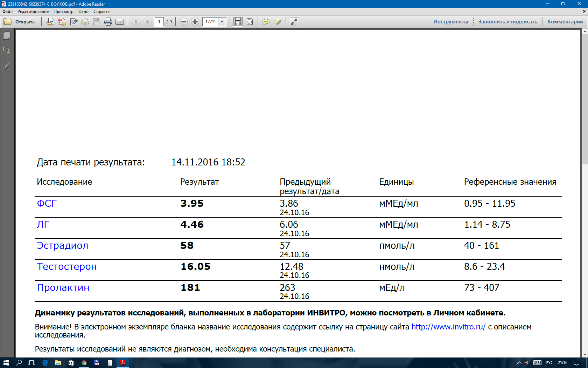Open the attachments paperclip panel
The image size is (588, 368).
7,66
